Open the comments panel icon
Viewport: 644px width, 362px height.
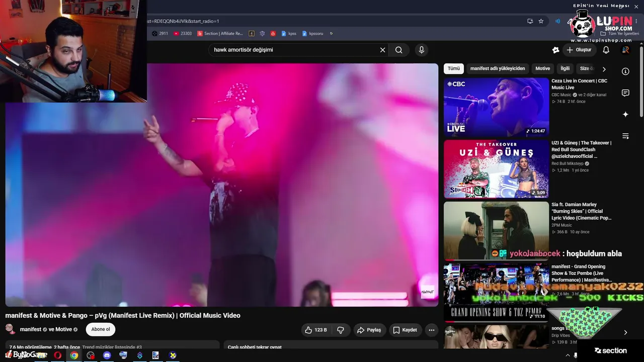point(625,93)
